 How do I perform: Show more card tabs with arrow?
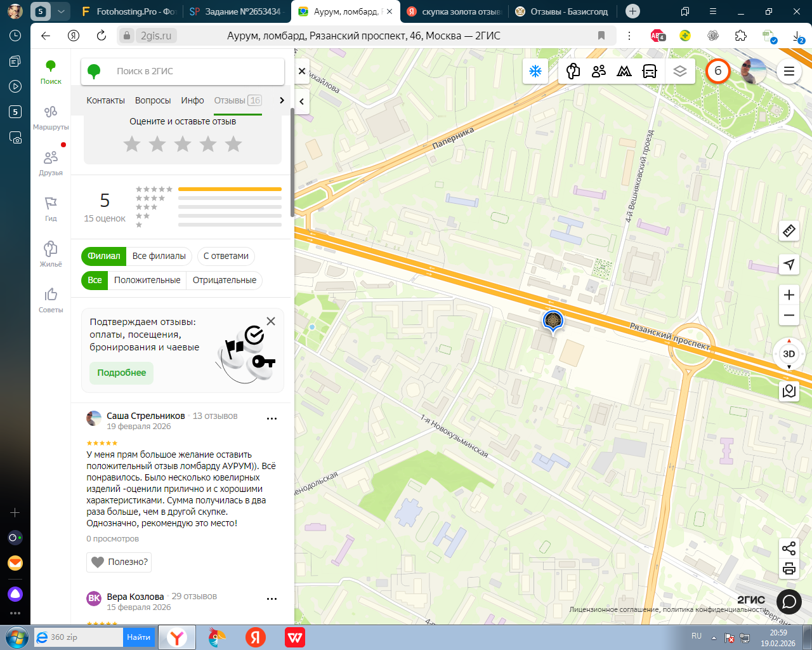[282, 100]
